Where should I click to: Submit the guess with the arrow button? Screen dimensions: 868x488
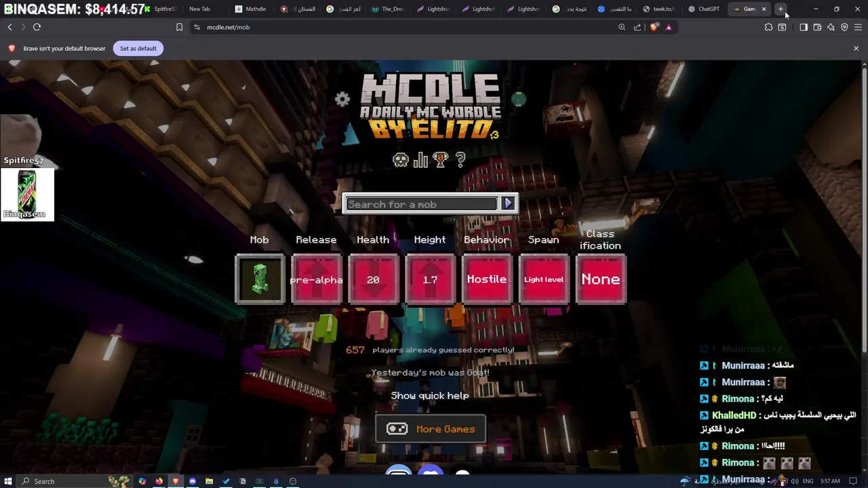point(509,204)
